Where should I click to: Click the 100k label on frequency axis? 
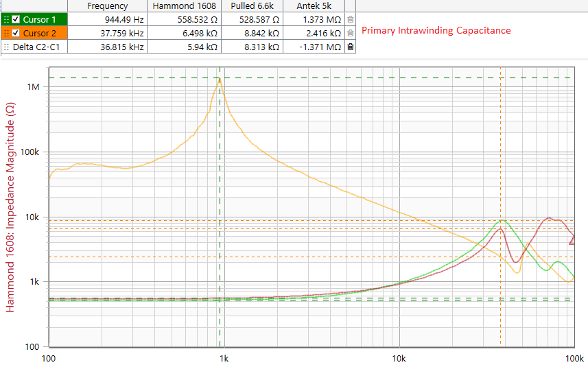coord(574,359)
